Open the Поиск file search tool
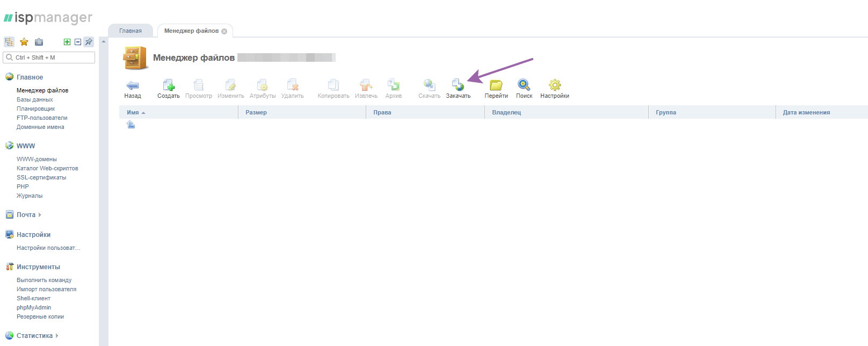 pos(524,85)
